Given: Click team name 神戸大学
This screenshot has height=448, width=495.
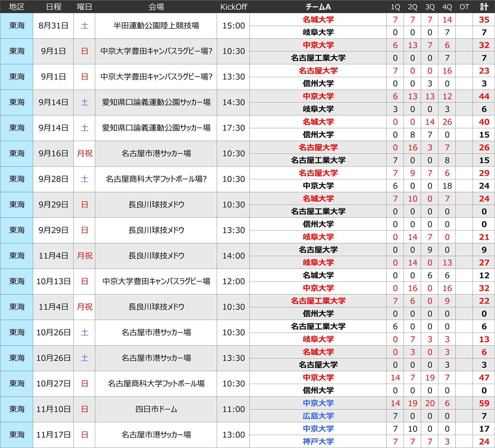Looking at the screenshot, I should click(x=318, y=442).
